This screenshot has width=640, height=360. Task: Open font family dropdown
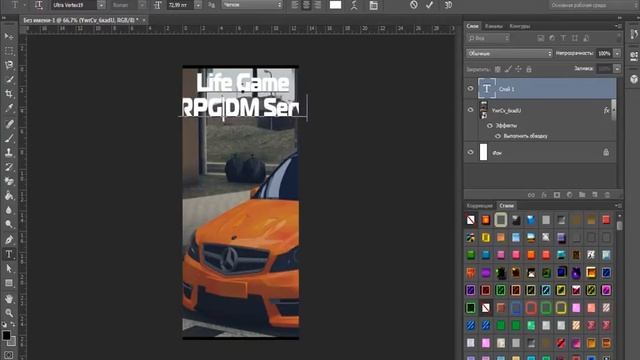click(x=101, y=5)
